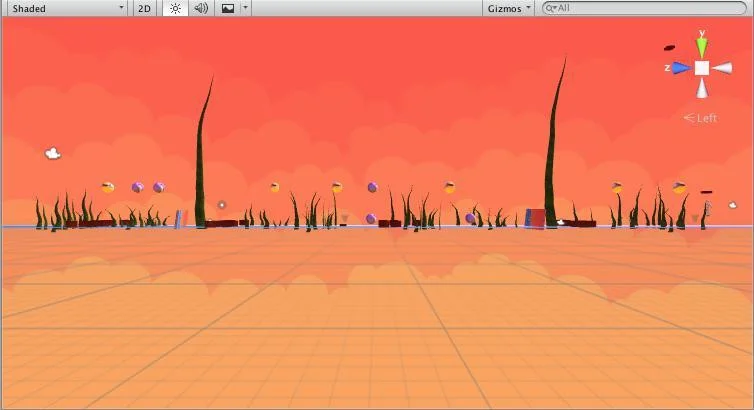Screen dimensions: 754x410
Task: Click the Left view label
Action: point(701,118)
